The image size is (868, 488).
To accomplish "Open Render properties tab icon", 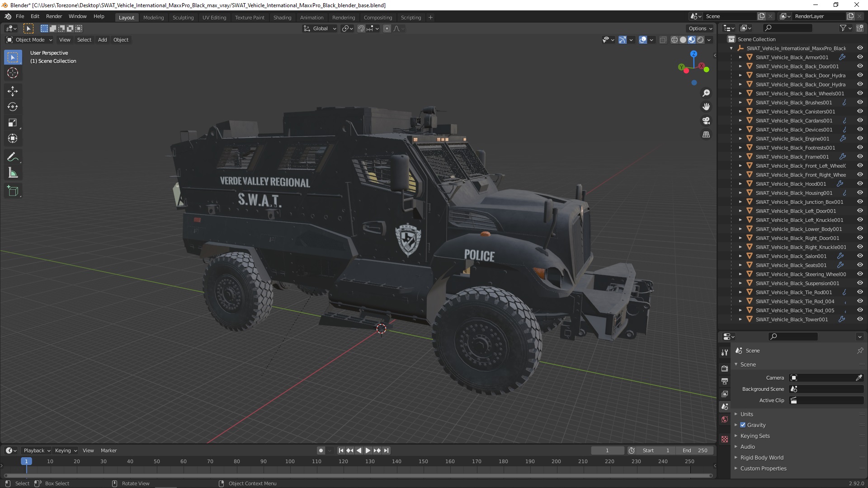I will 725,368.
